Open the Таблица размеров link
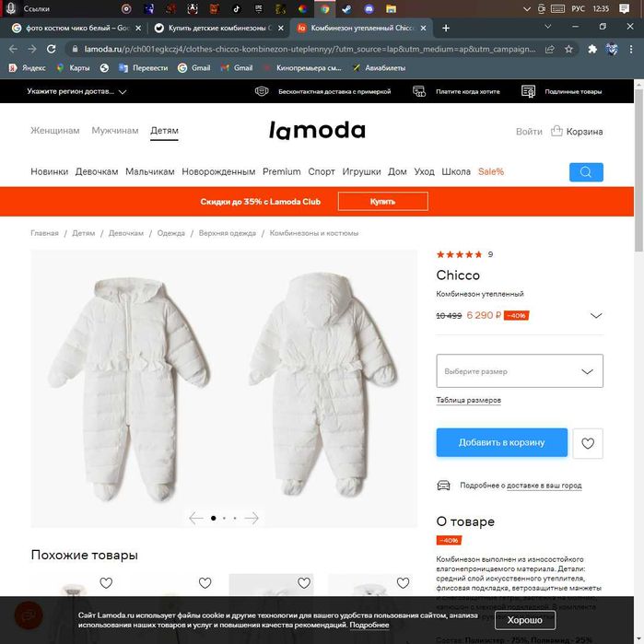This screenshot has height=644, width=644. click(468, 400)
